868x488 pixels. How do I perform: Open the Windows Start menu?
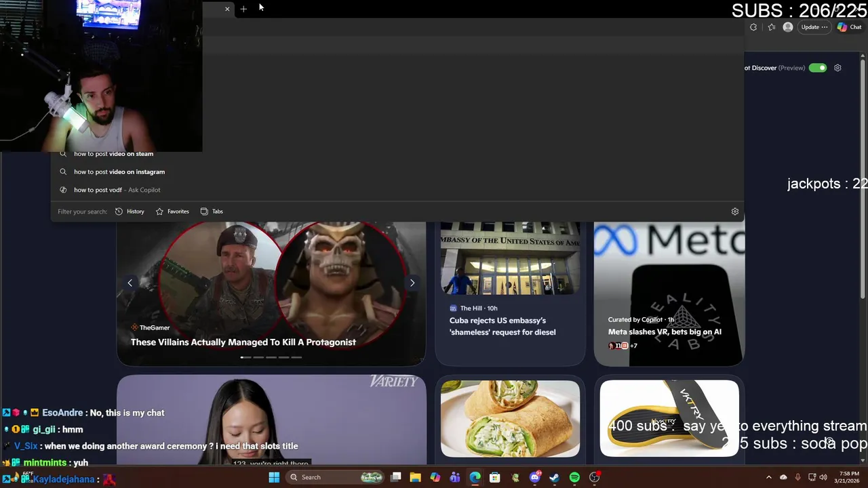pyautogui.click(x=274, y=477)
